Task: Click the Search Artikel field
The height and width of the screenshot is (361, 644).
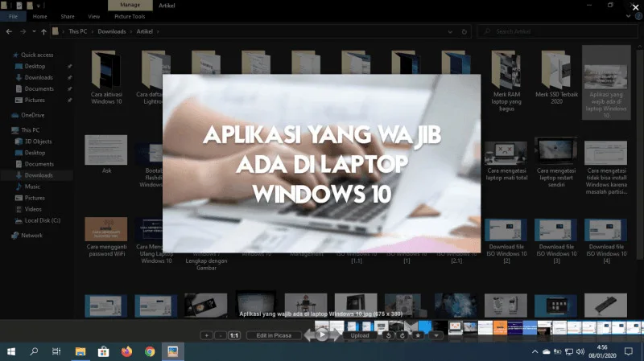Action: pyautogui.click(x=557, y=31)
